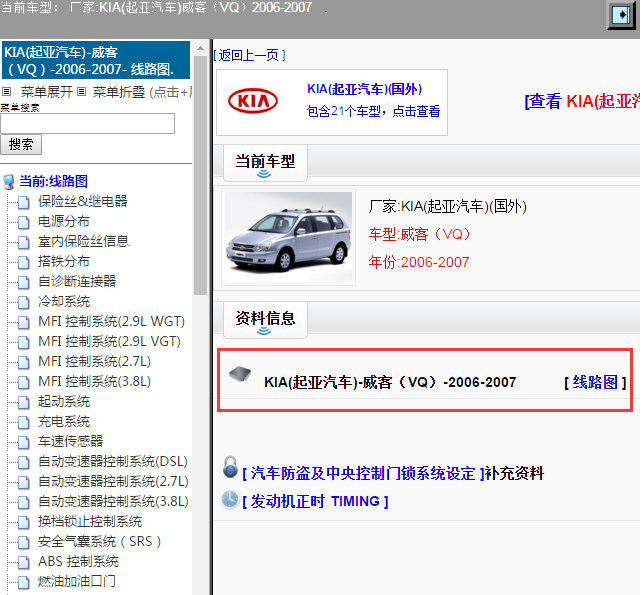The width and height of the screenshot is (640, 595).
Task: Click the page icon for 自动变速器控制系统(DSL)
Action: tap(24, 462)
